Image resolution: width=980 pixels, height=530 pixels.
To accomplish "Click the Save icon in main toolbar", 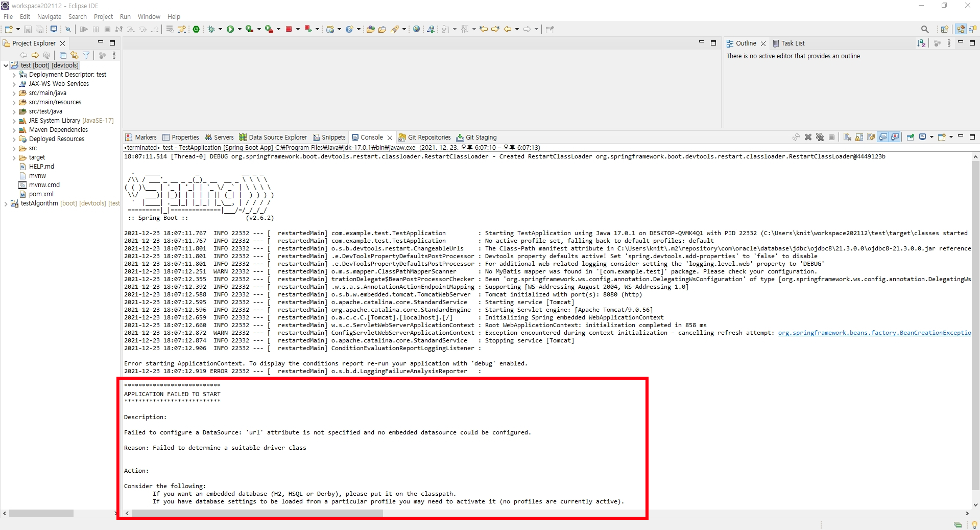I will (x=28, y=30).
